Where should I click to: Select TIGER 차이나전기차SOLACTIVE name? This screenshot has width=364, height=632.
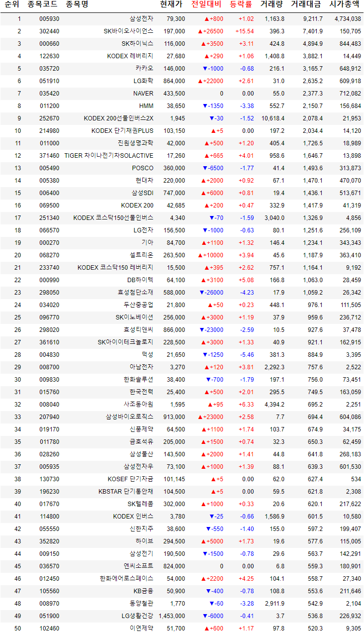(x=109, y=156)
